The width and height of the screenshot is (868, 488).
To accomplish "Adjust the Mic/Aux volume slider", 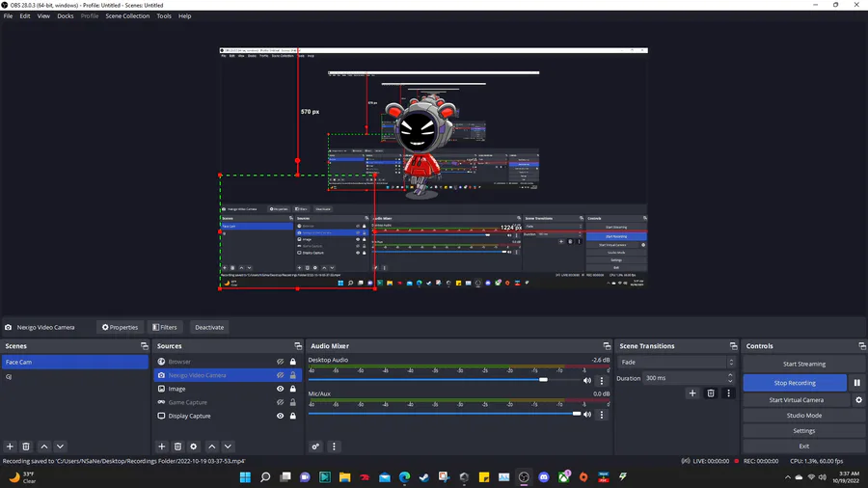I will click(x=577, y=414).
